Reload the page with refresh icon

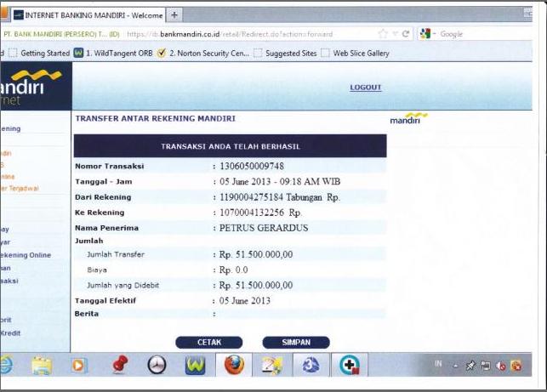pyautogui.click(x=407, y=34)
